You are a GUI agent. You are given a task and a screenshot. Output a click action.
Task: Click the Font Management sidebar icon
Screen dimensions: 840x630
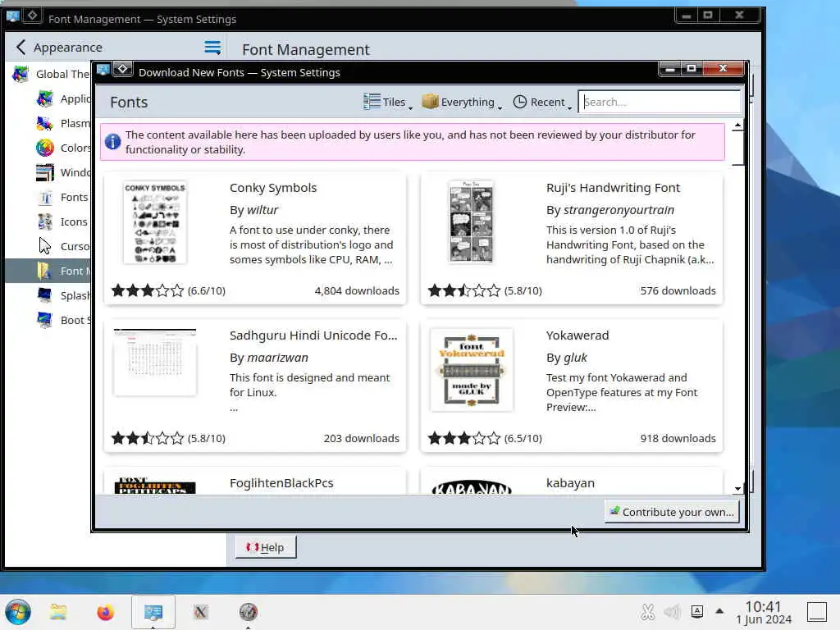tap(45, 271)
